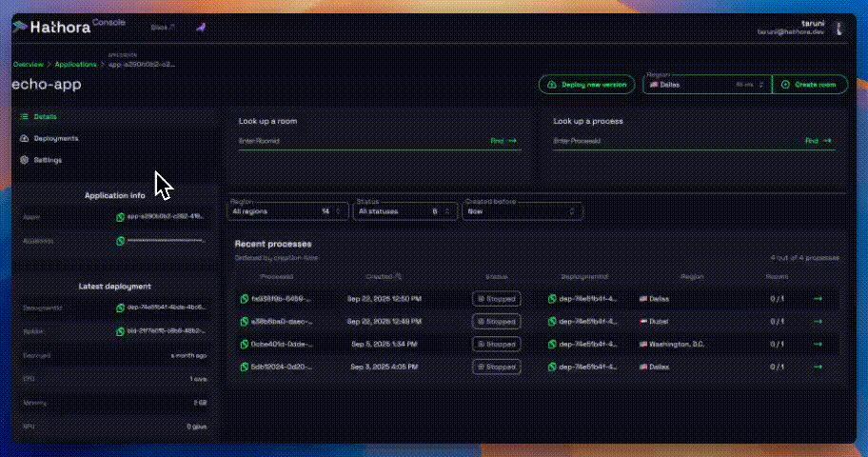Click Find next to process lookup
Screen dimensions: 868x457
tap(819, 141)
